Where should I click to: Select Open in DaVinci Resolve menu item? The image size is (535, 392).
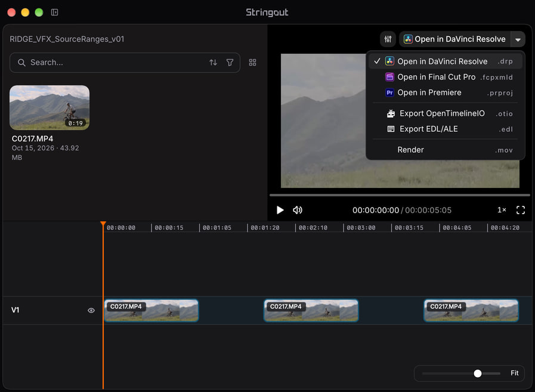click(446, 61)
